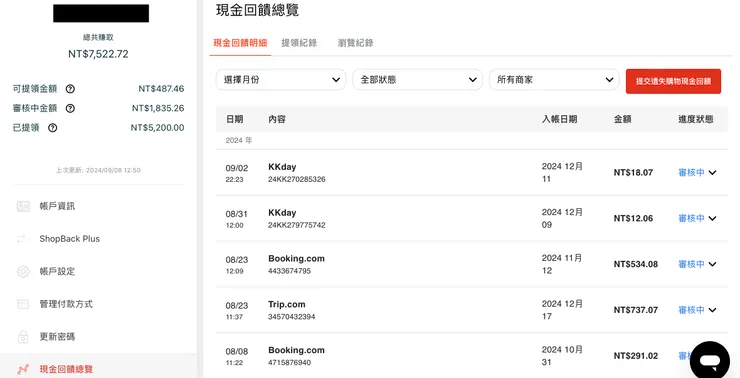Click 審核中 status for Trip.com NT$737.07
The image size is (740, 378).
point(691,310)
